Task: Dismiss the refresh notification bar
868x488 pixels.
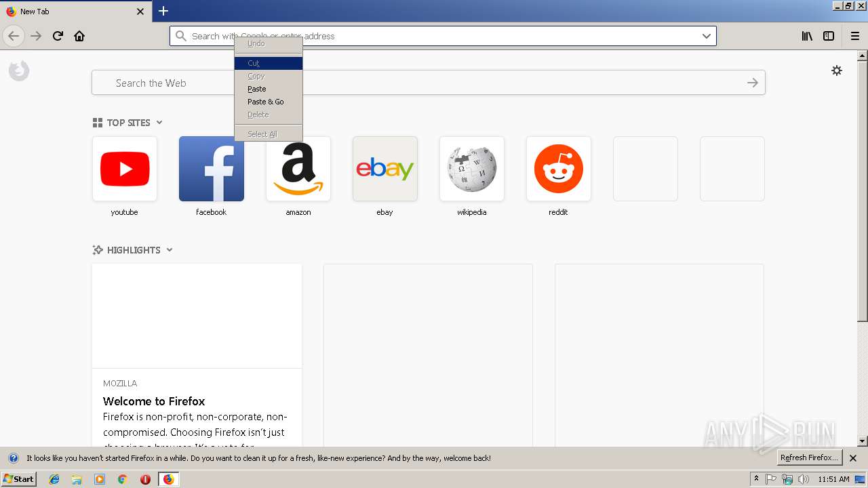Action: 853,458
